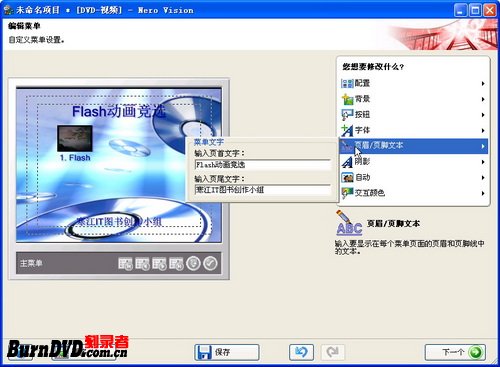500x367 pixels.
Task: Click the 输入页首文字 label
Action: [x=220, y=153]
